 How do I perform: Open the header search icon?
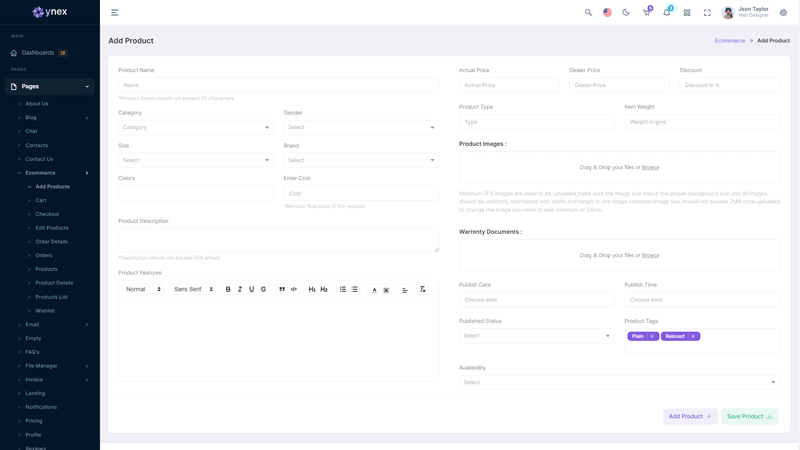588,13
